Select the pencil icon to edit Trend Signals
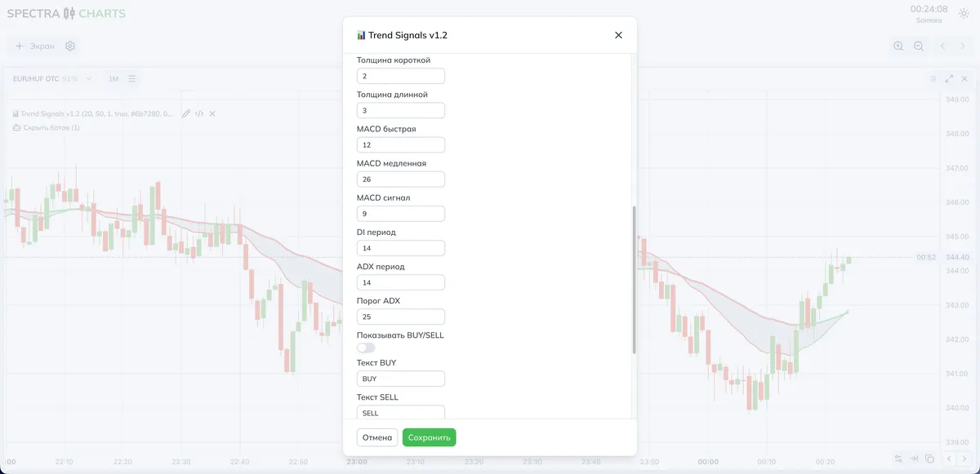 tap(186, 114)
